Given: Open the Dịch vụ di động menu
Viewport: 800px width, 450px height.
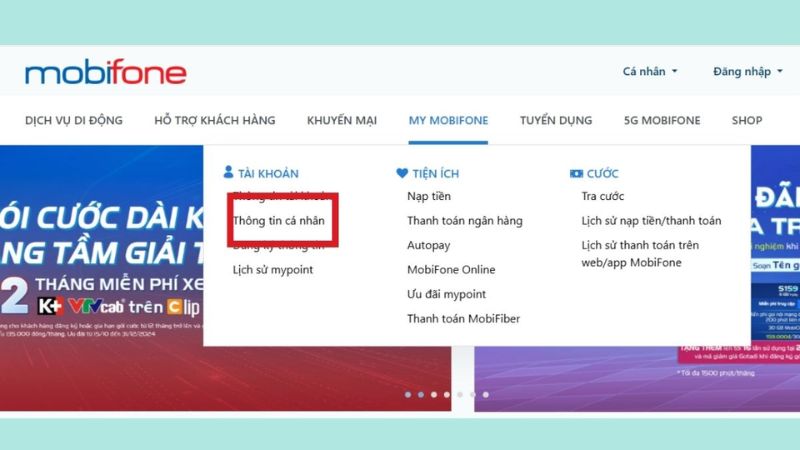Looking at the screenshot, I should 74,120.
